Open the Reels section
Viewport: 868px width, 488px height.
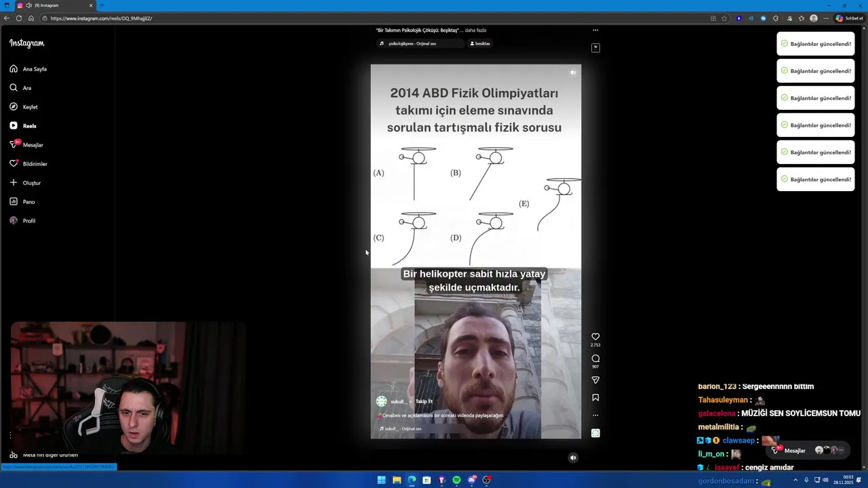tap(23, 126)
